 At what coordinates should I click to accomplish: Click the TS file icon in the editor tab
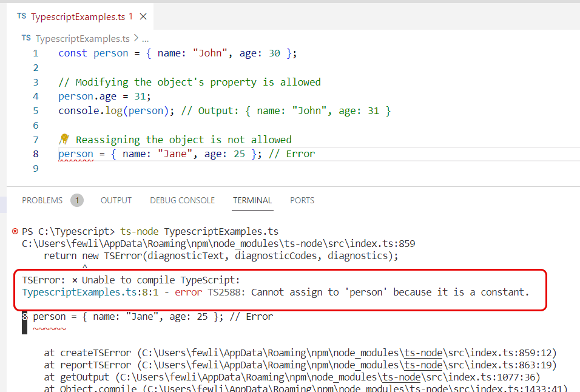(x=22, y=16)
